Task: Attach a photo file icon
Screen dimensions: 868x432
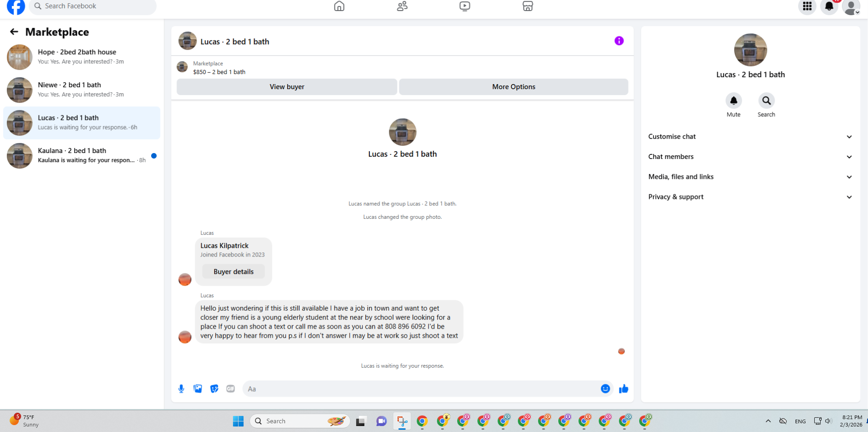Action: [x=198, y=389]
